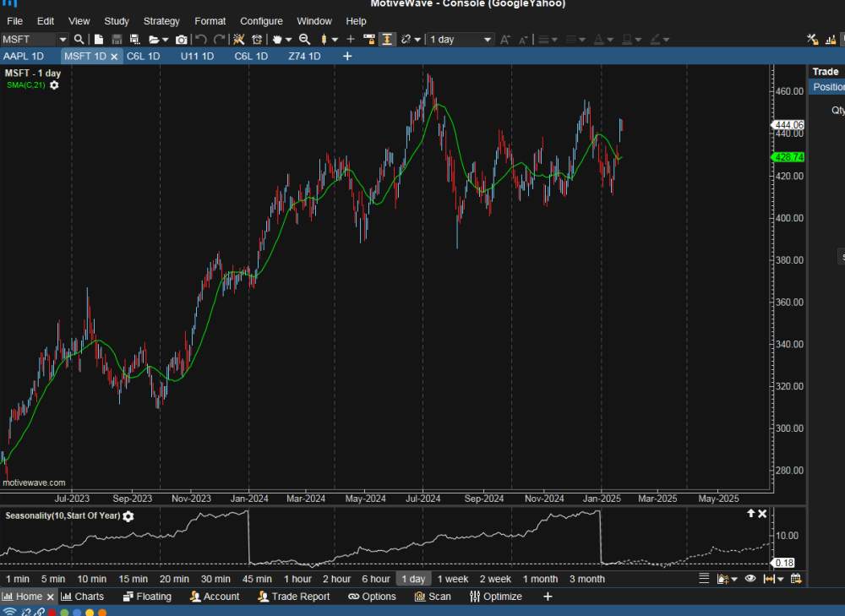This screenshot has width=845, height=616.
Task: Click the symbol search magnifier icon
Action: (x=79, y=40)
